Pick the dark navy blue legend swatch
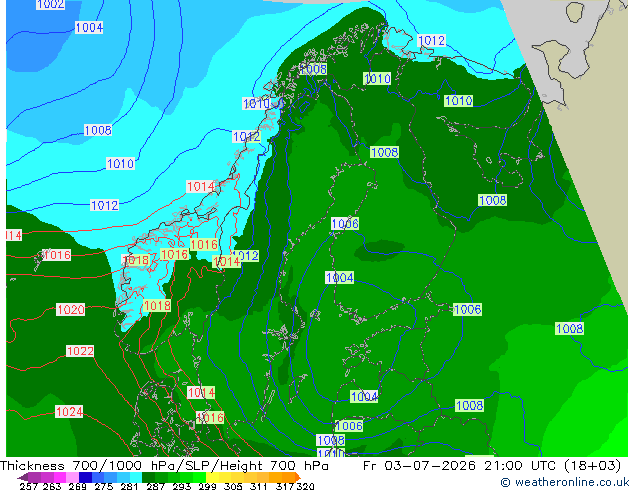 (x=85, y=477)
